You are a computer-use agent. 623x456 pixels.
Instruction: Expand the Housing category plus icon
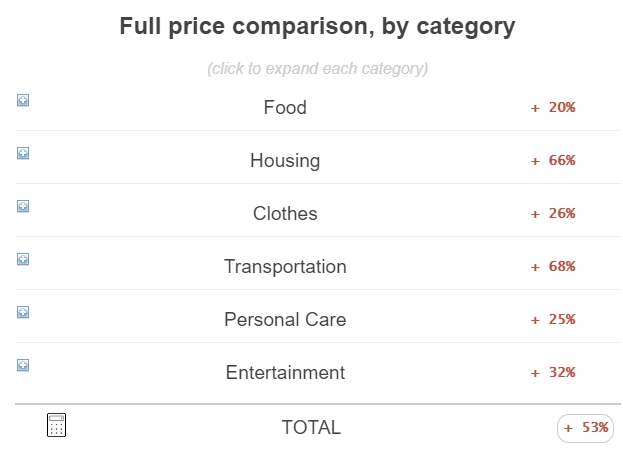(23, 153)
